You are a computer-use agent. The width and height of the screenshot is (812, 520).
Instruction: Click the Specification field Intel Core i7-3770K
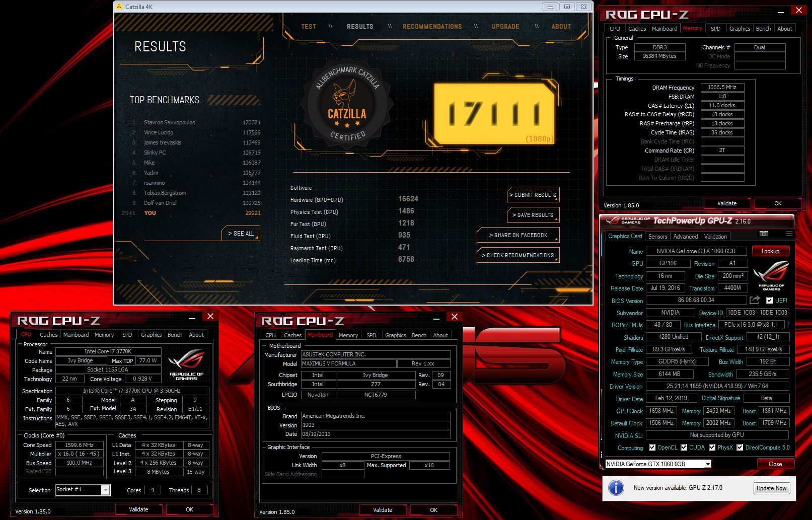pos(132,391)
